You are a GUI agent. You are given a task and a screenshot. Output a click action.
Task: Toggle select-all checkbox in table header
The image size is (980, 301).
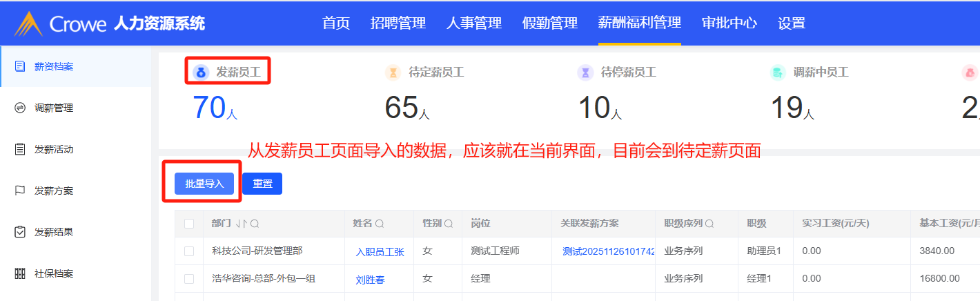click(x=189, y=224)
